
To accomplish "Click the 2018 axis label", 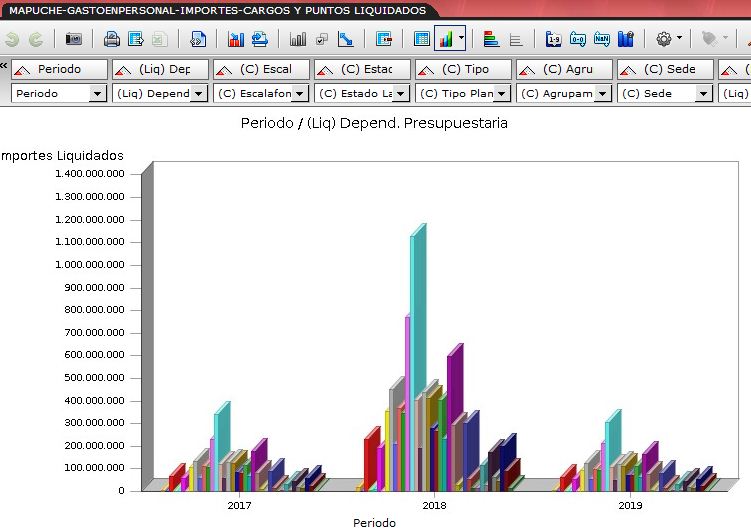I will (x=434, y=505).
